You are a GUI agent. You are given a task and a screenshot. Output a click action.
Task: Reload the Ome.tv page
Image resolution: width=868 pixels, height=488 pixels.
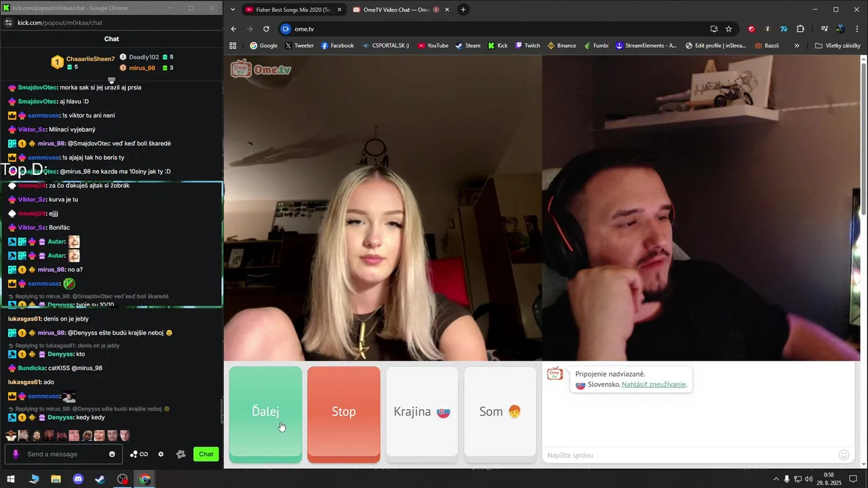(266, 29)
